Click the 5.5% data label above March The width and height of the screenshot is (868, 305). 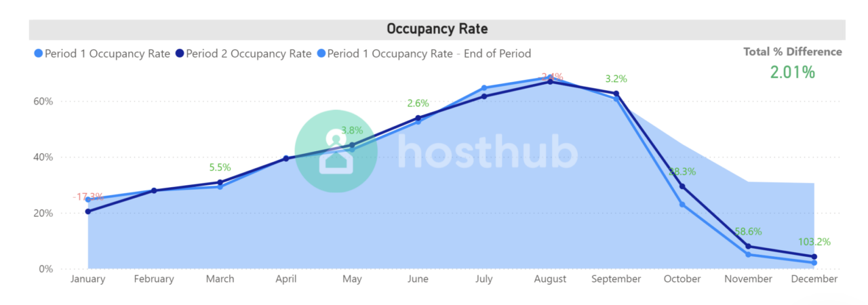coord(220,167)
